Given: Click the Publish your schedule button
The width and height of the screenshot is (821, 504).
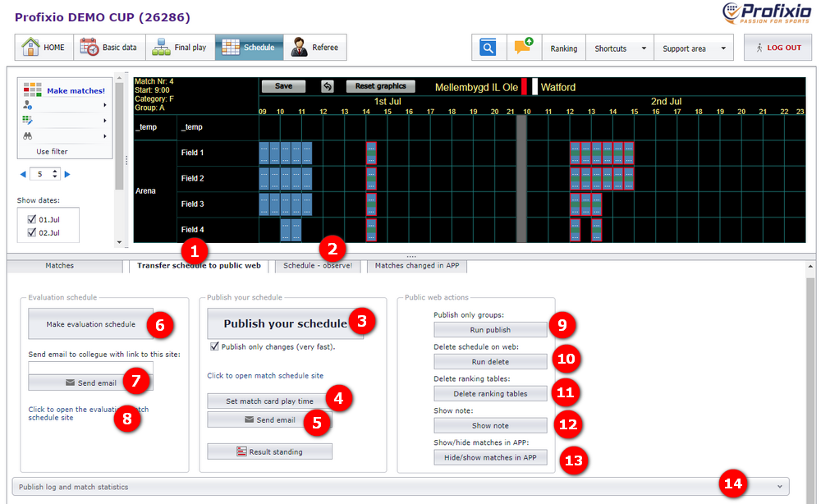Looking at the screenshot, I should click(286, 323).
